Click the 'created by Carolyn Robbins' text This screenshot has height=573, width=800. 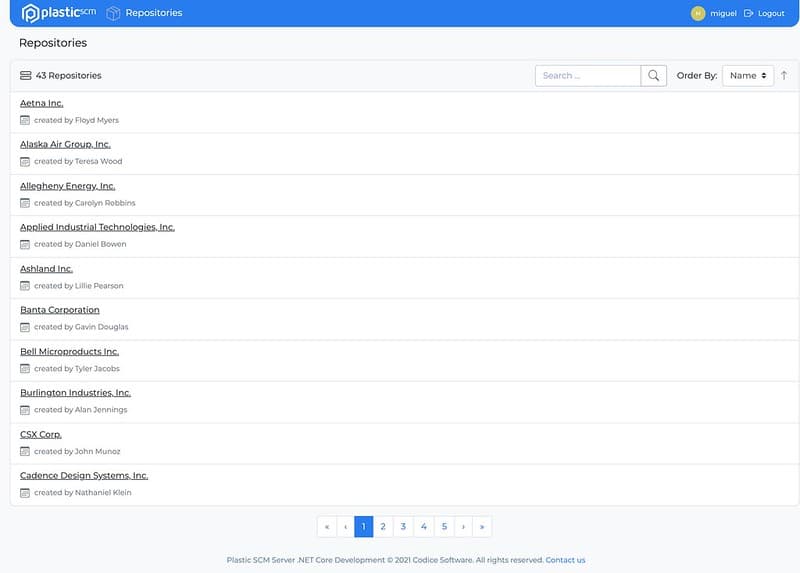(85, 203)
